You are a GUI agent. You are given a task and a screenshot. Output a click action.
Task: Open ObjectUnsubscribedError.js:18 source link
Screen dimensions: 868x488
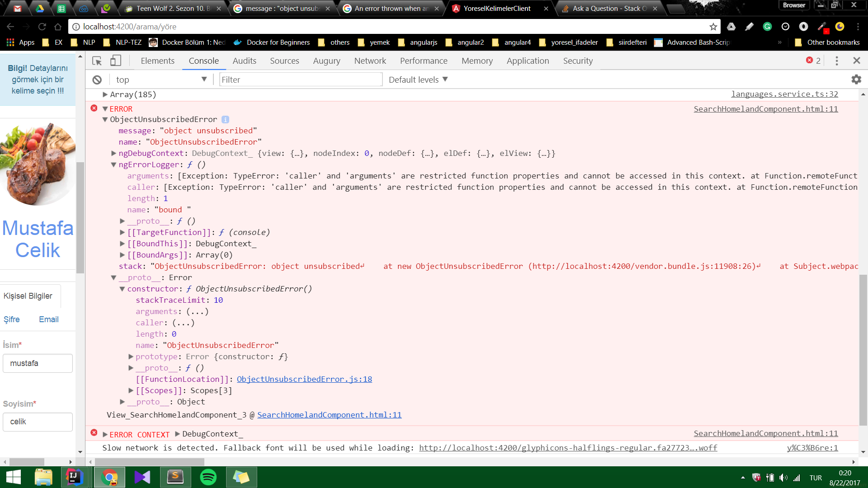[304, 380]
